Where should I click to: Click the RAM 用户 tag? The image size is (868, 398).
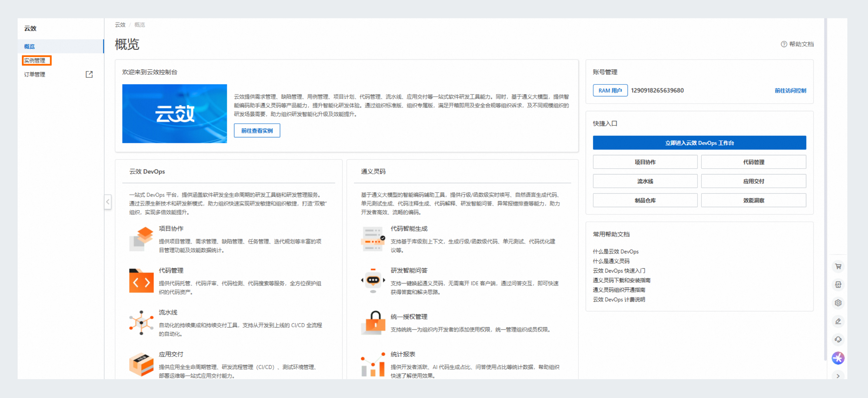pyautogui.click(x=610, y=91)
